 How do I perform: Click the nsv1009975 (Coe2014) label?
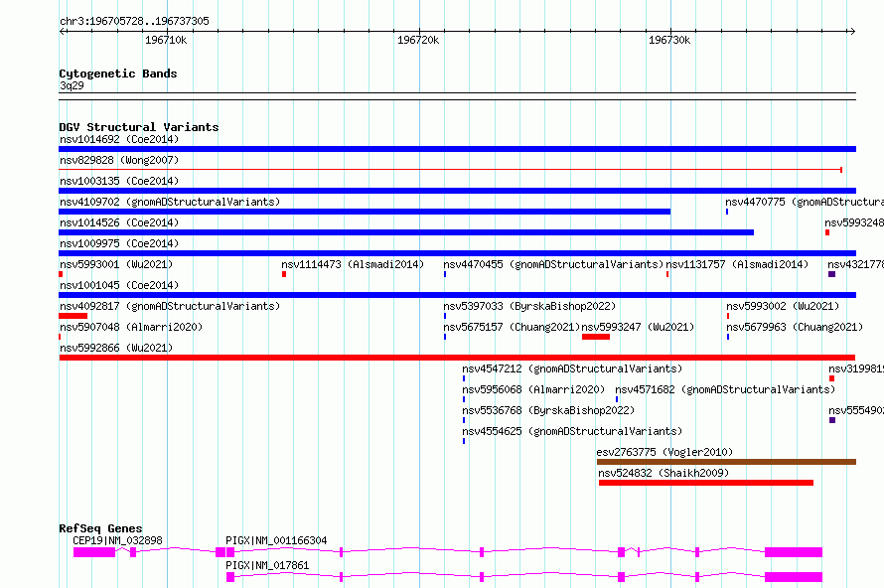tap(119, 243)
